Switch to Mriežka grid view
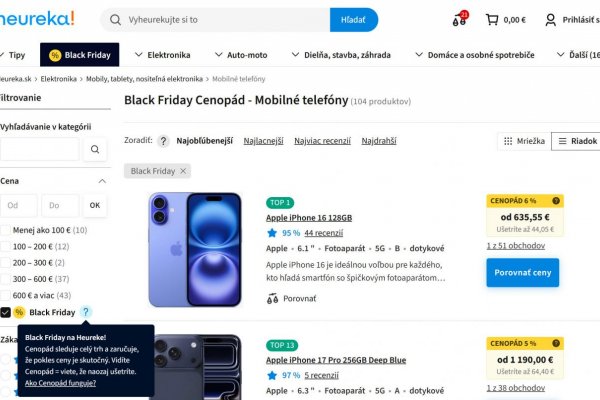Viewport: 600px width, 400px height. [523, 141]
